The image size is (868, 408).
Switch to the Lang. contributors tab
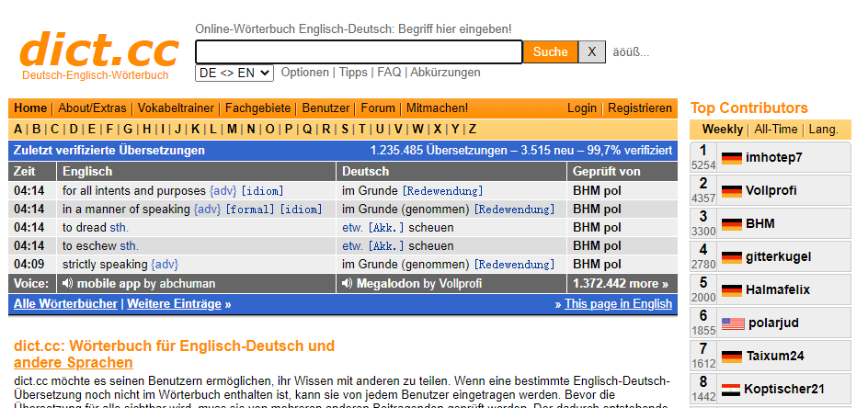click(823, 129)
